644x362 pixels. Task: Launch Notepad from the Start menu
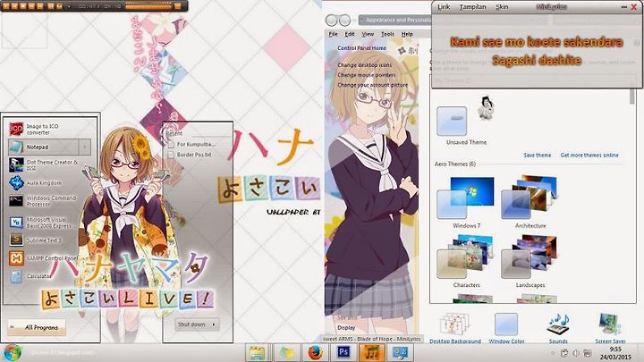click(43, 147)
